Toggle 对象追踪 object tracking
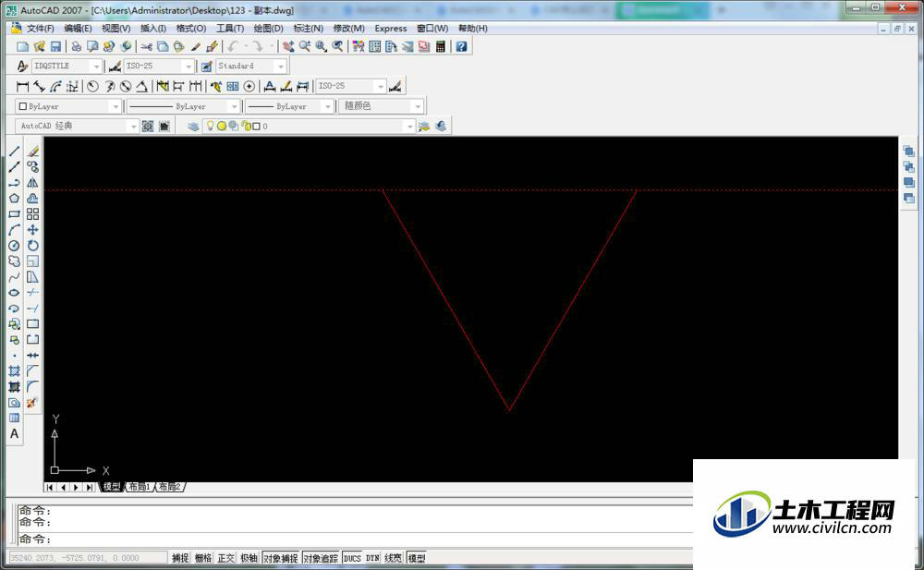Viewport: 924px width, 570px height. [321, 558]
